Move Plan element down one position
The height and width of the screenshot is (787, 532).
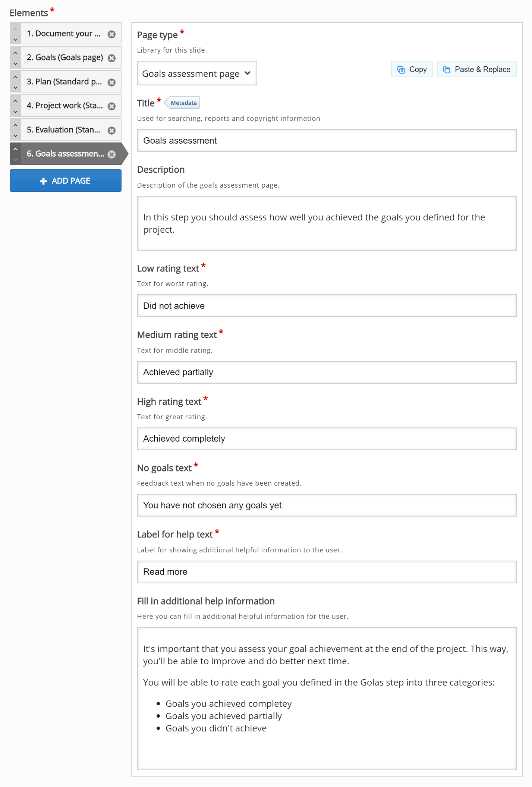tap(15, 88)
